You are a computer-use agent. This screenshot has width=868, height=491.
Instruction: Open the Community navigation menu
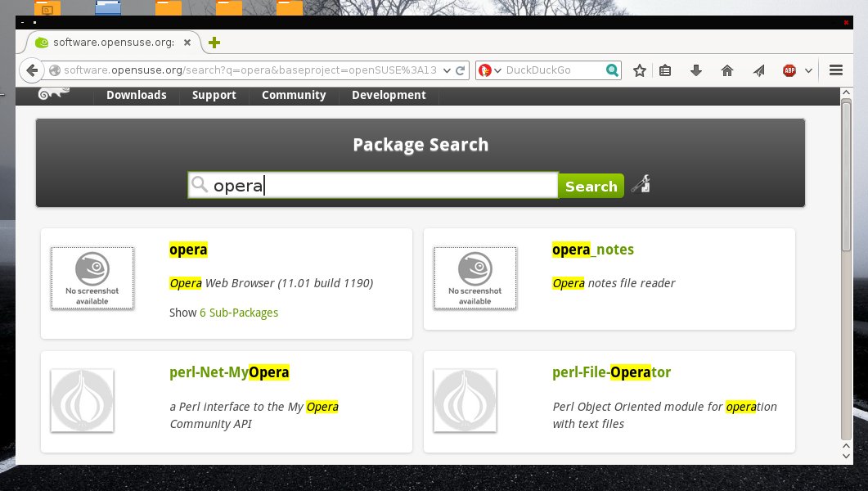[294, 95]
